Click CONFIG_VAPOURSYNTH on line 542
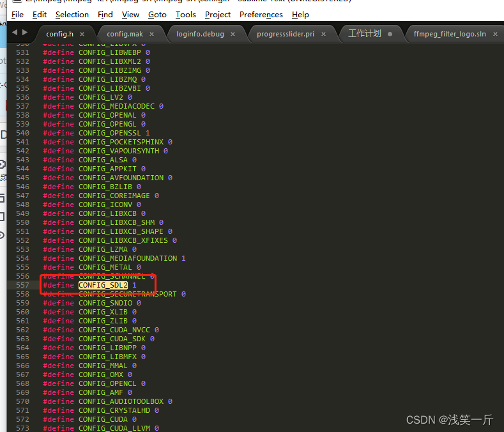Viewport: 504px width, 432px height. 119,151
